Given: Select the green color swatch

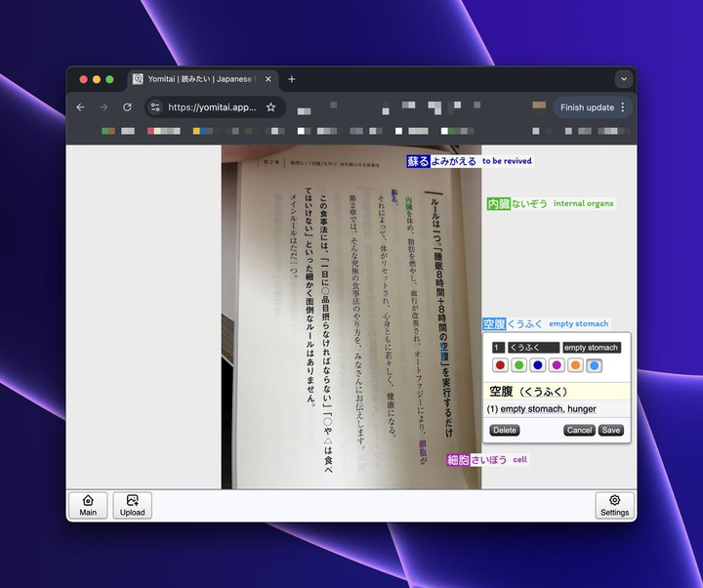Looking at the screenshot, I should (519, 365).
